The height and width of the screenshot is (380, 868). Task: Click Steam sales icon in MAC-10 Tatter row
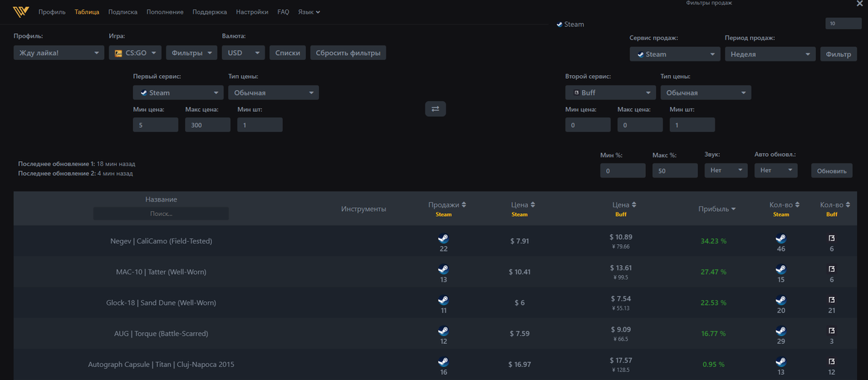443,269
